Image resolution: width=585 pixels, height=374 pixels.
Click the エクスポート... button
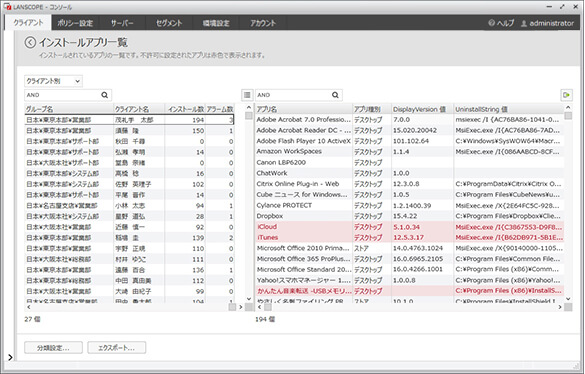click(116, 347)
